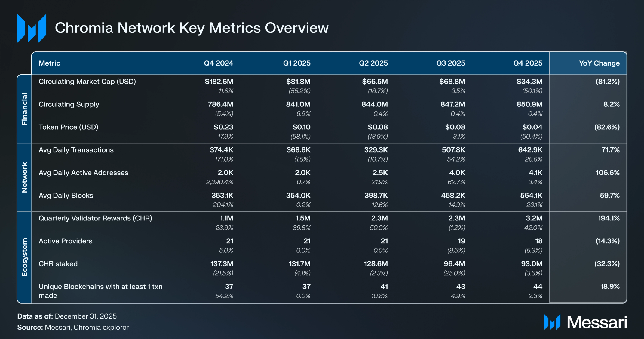Viewport: 644px width, 339px height.
Task: Select the Network section side label
Action: [24, 177]
